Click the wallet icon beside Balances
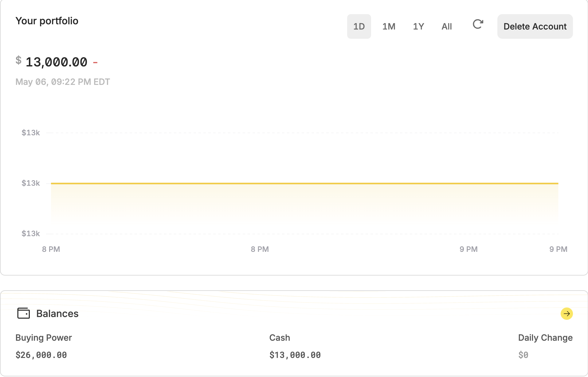The width and height of the screenshot is (588, 377). point(24,313)
